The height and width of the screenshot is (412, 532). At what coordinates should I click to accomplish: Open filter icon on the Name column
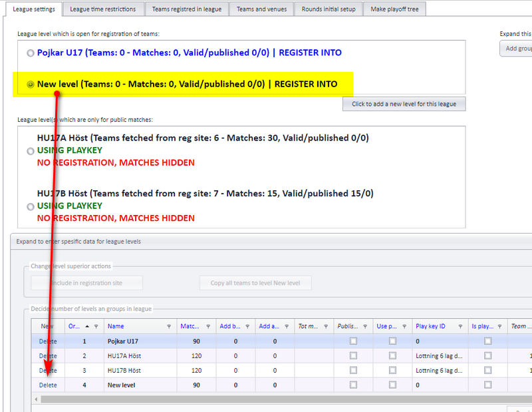click(169, 326)
